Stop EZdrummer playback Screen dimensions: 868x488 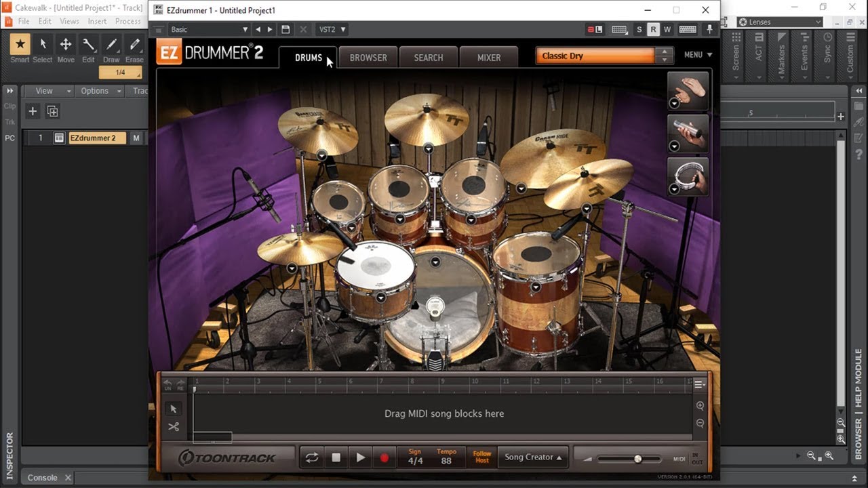click(336, 457)
